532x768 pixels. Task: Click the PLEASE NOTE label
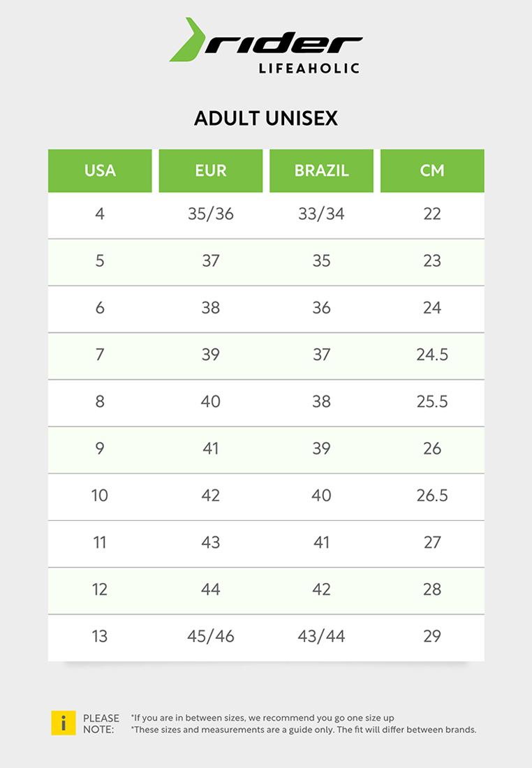coord(101,723)
